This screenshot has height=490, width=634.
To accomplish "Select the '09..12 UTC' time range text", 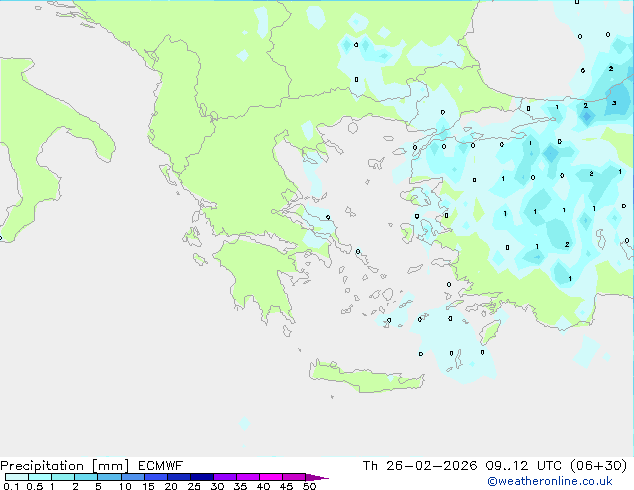I will pyautogui.click(x=524, y=466).
